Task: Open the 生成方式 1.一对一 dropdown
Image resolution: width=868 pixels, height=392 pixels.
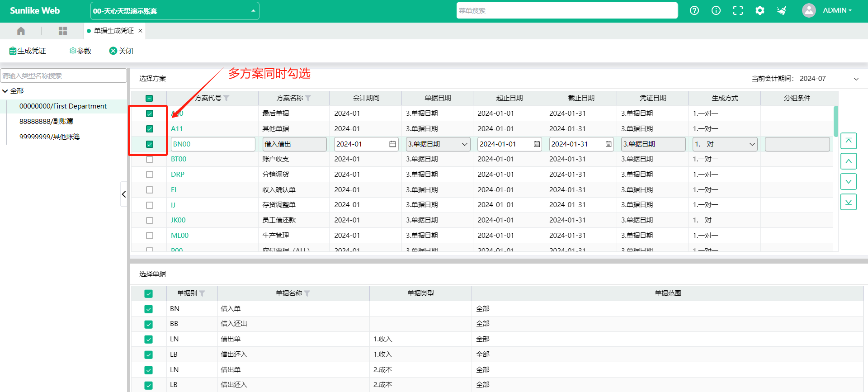Action: pos(725,144)
